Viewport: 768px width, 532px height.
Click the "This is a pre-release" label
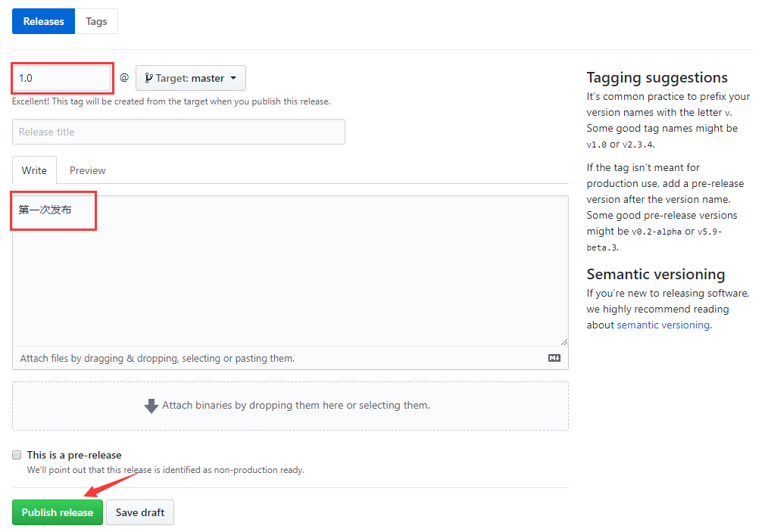[74, 455]
